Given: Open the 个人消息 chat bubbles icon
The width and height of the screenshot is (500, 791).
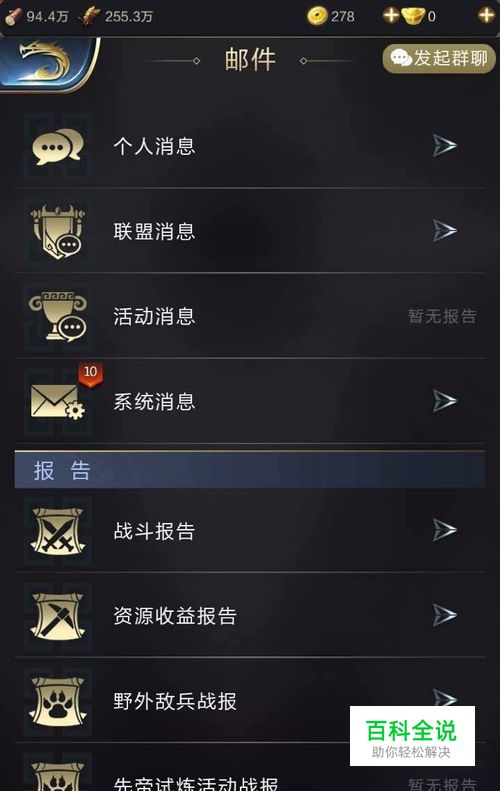Looking at the screenshot, I should (x=58, y=146).
